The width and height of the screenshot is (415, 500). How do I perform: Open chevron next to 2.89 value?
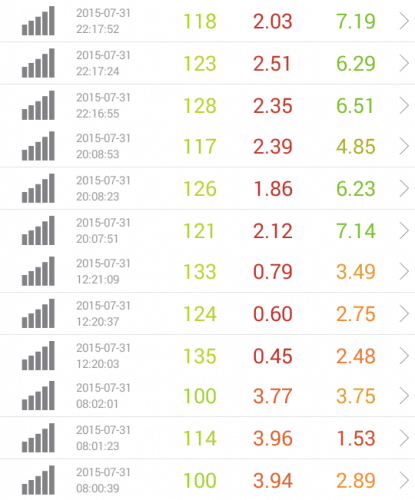pyautogui.click(x=404, y=480)
